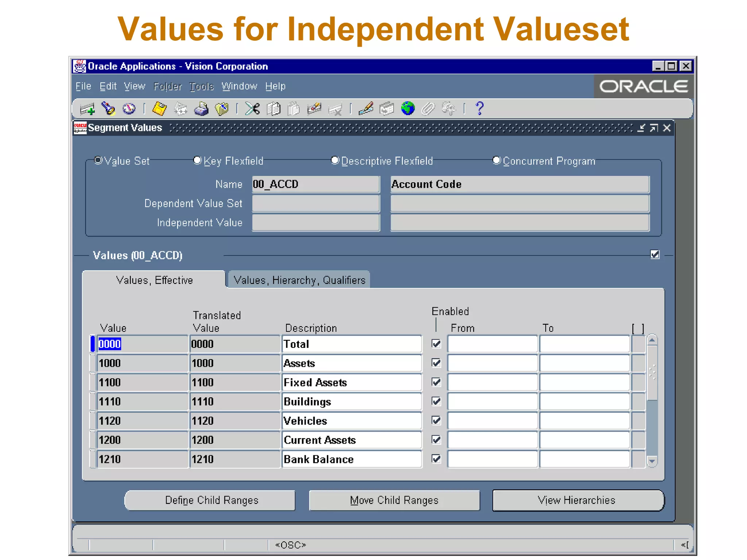Click the Oracle Applications title bar icon
Screen dimensions: 747x560
point(80,66)
